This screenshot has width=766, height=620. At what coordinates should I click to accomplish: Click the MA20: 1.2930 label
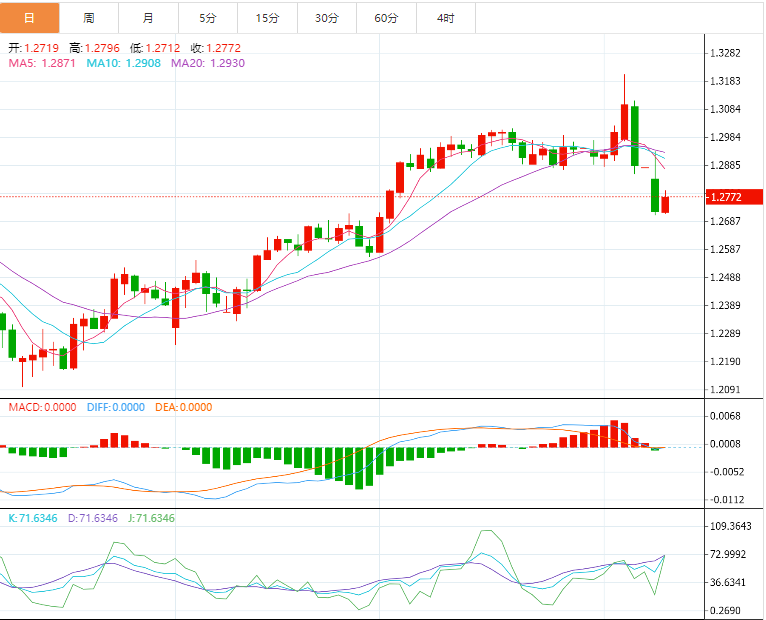tap(208, 63)
